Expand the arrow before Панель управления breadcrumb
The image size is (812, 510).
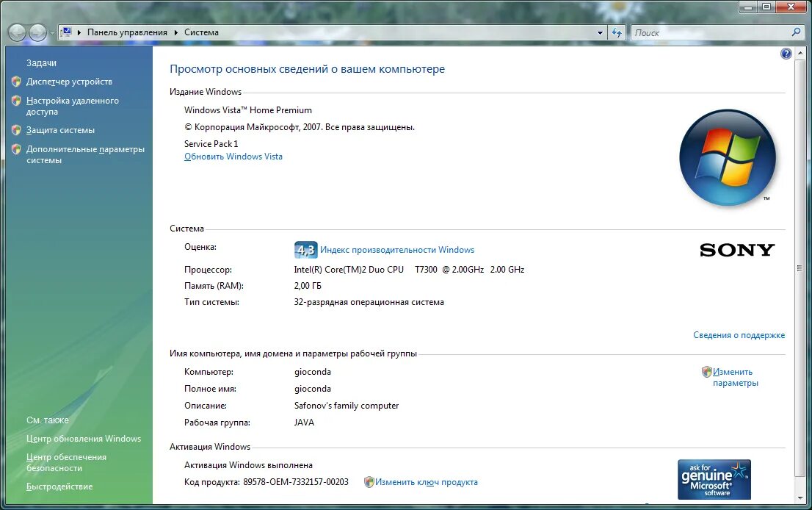click(x=79, y=32)
